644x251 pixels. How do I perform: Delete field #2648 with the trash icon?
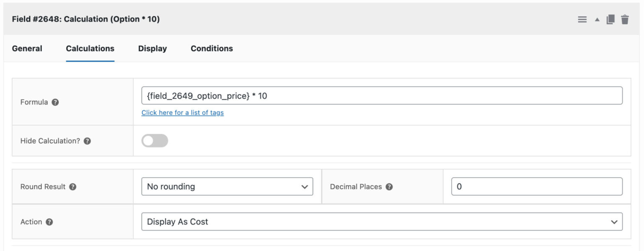point(625,19)
